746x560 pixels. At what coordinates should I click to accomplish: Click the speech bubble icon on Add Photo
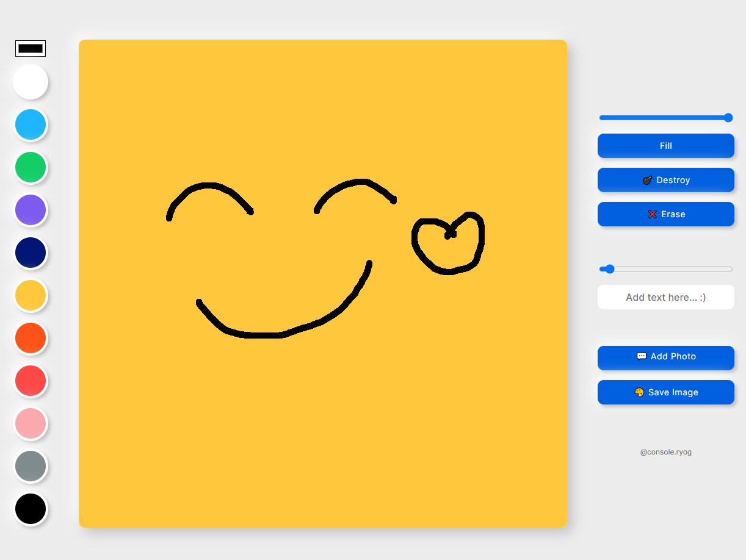coord(641,356)
